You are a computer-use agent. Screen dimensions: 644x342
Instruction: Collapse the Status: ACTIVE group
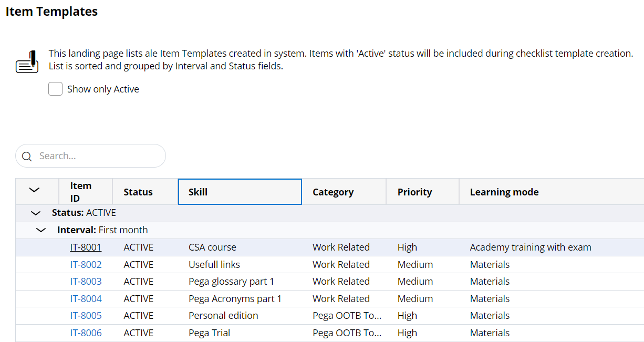(36, 213)
